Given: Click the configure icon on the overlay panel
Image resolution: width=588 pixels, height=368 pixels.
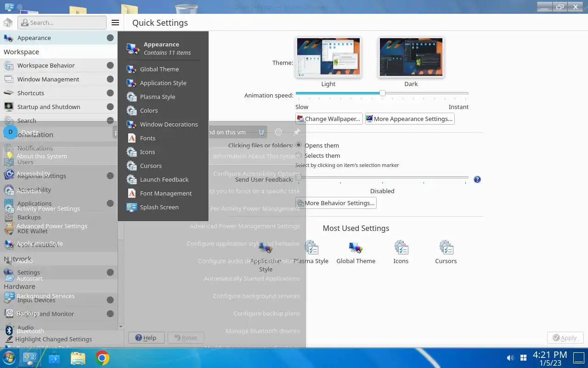Looking at the screenshot, I should click(x=278, y=132).
